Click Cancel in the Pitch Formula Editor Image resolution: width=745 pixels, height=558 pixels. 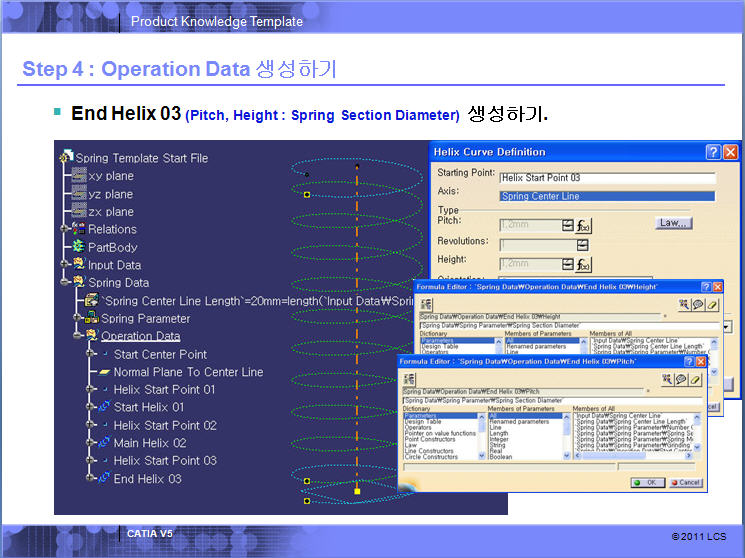click(686, 482)
